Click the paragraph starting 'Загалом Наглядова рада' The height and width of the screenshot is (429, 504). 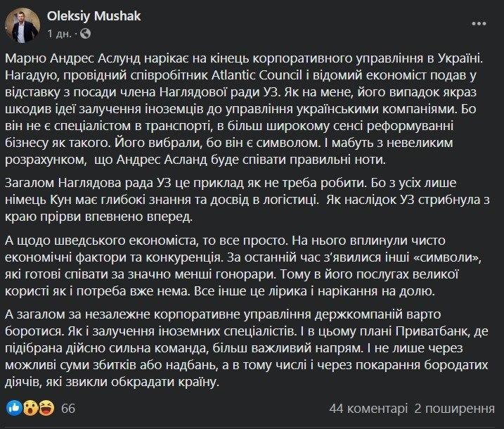247,200
